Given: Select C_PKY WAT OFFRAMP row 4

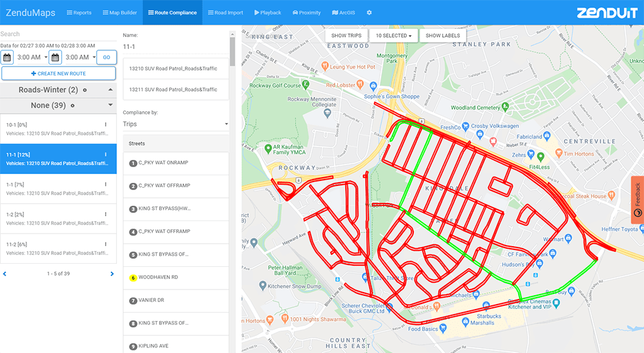Looking at the screenshot, I should coord(176,232).
